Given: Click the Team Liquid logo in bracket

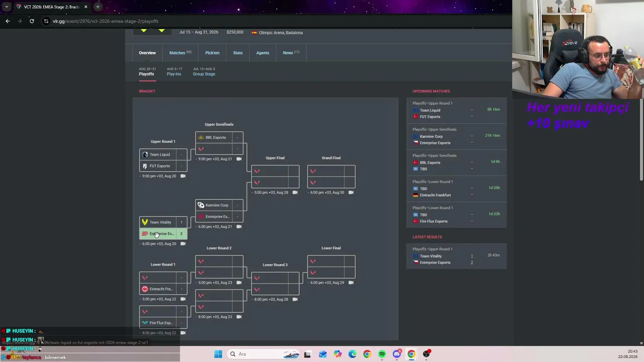Looking at the screenshot, I should coord(145,154).
